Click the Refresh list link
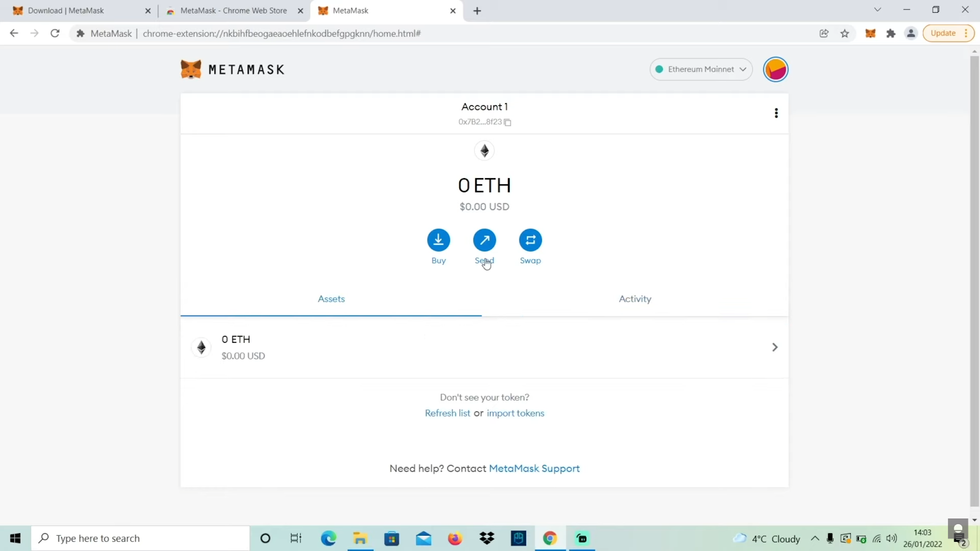Screen dimensions: 980x551 (x=448, y=413)
